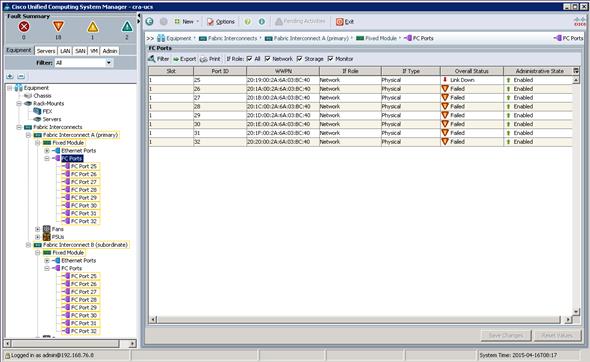Sort table by Port ID column header
The height and width of the screenshot is (362, 590).
coord(220,71)
